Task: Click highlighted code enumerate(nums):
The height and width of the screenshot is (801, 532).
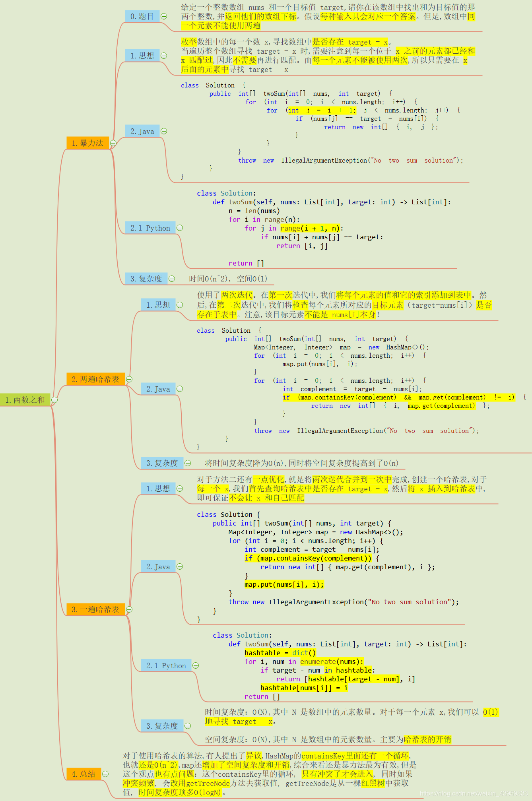Action: tap(332, 661)
